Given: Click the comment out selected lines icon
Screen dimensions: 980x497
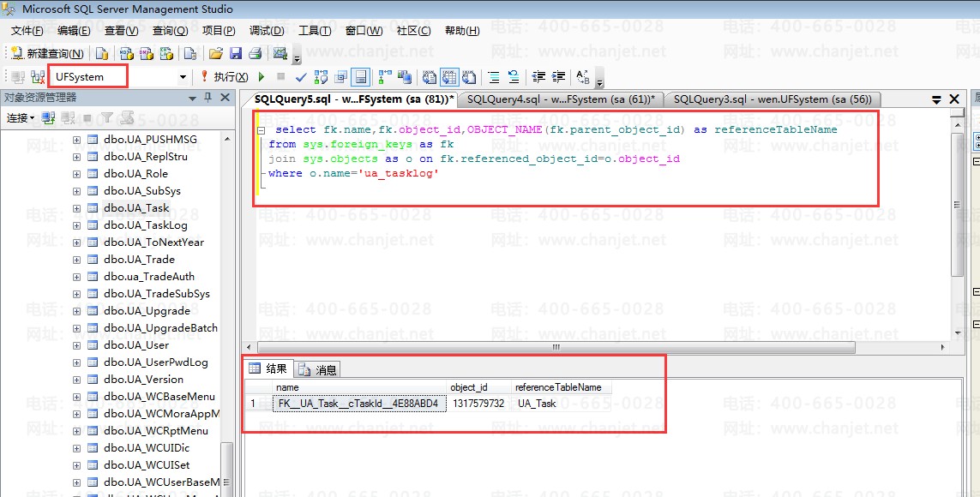Looking at the screenshot, I should pyautogui.click(x=494, y=77).
